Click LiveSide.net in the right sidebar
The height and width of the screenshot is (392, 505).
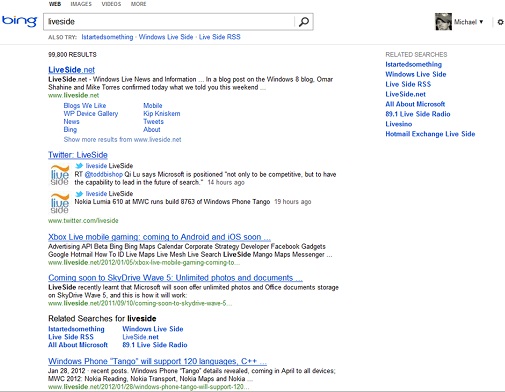click(x=406, y=94)
